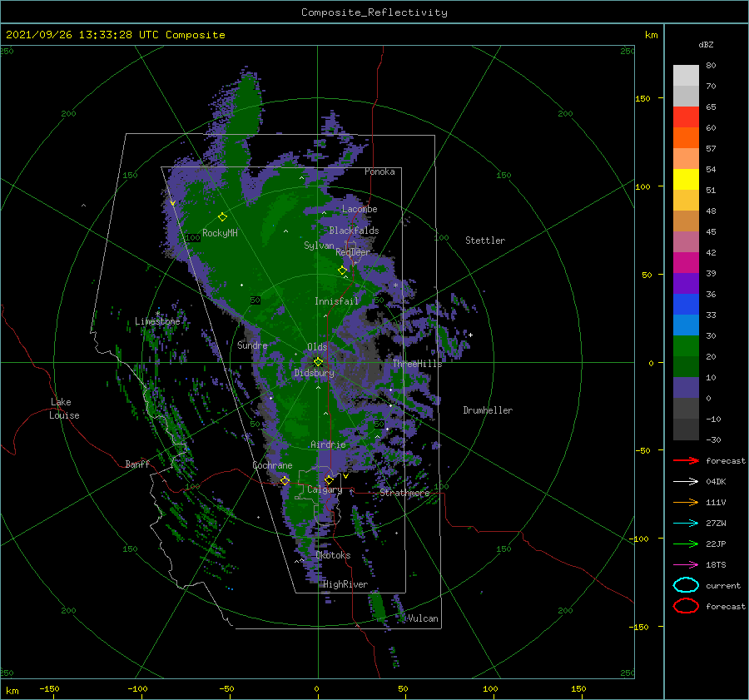Screen dimensions: 749x700
Task: Click the Drumheller town label
Action: pos(488,410)
